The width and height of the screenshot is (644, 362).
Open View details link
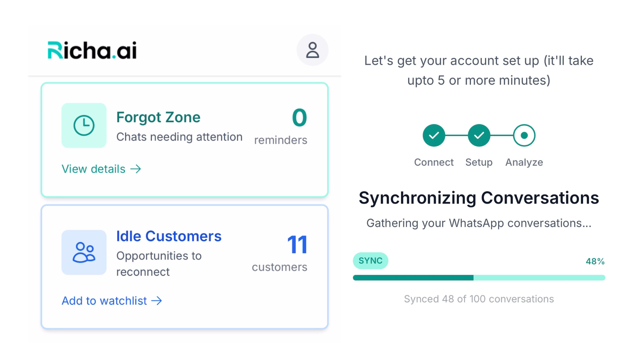click(x=94, y=169)
